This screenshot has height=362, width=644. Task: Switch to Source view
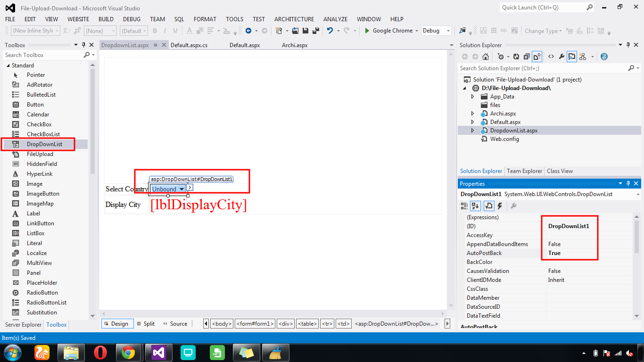click(175, 323)
